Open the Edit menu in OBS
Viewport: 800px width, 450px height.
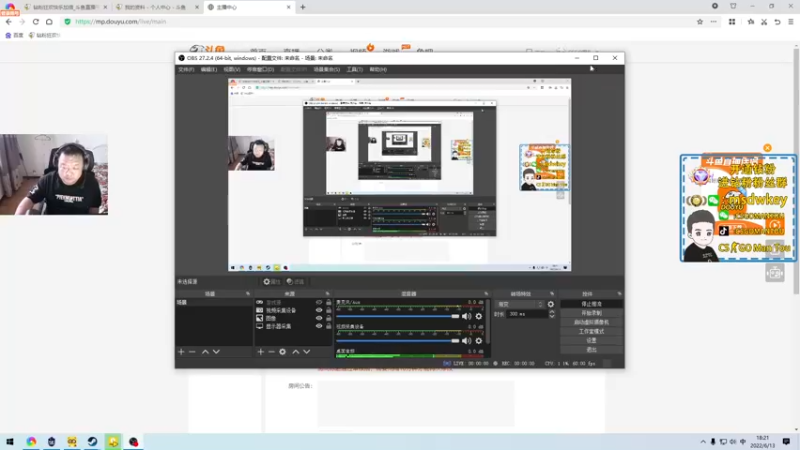209,69
